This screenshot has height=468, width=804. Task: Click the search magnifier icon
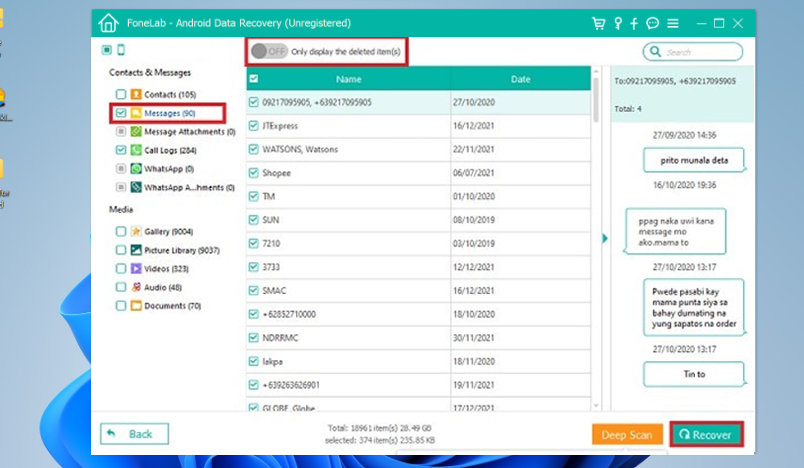tap(655, 52)
